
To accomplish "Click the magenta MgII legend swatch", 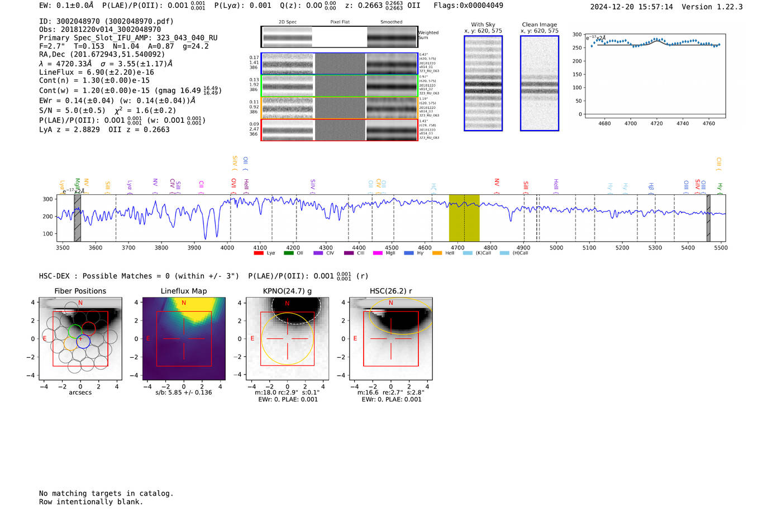I will coord(378,253).
